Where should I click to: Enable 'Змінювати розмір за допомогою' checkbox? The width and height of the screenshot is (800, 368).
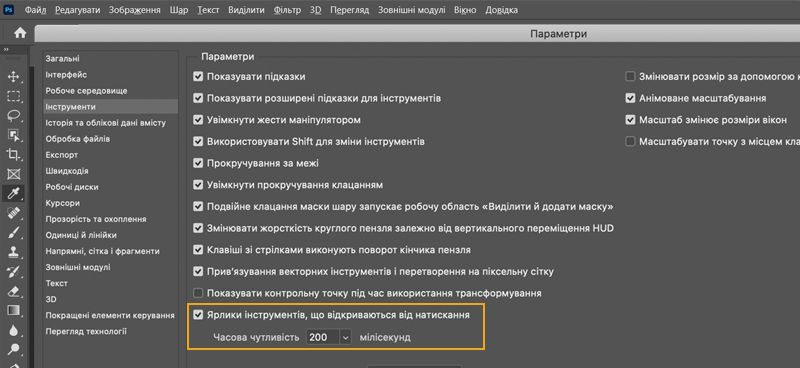click(x=630, y=77)
